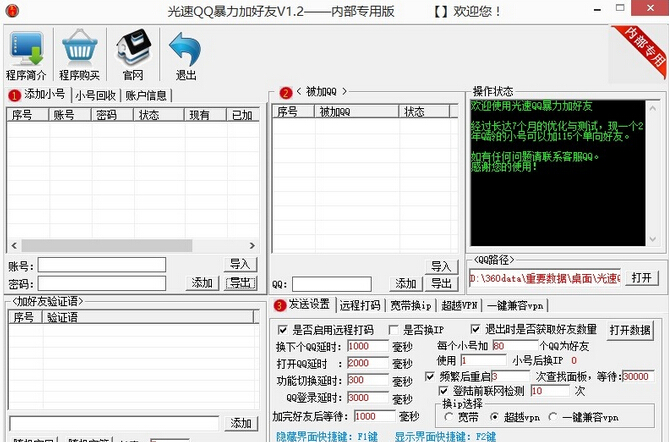Click 导出 button beside the 密码 field
The height and width of the screenshot is (442, 669).
pos(241,283)
